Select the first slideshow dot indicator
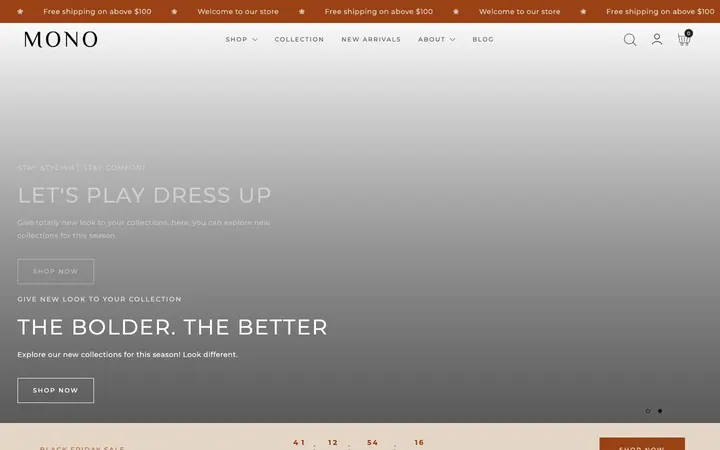The height and width of the screenshot is (450, 720). 648,411
